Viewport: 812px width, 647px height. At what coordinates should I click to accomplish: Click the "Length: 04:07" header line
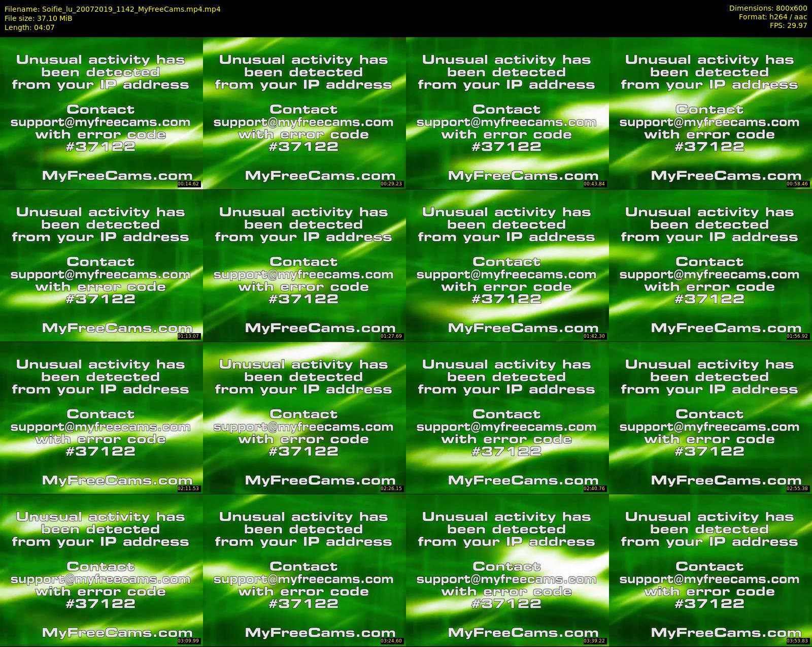tap(29, 27)
